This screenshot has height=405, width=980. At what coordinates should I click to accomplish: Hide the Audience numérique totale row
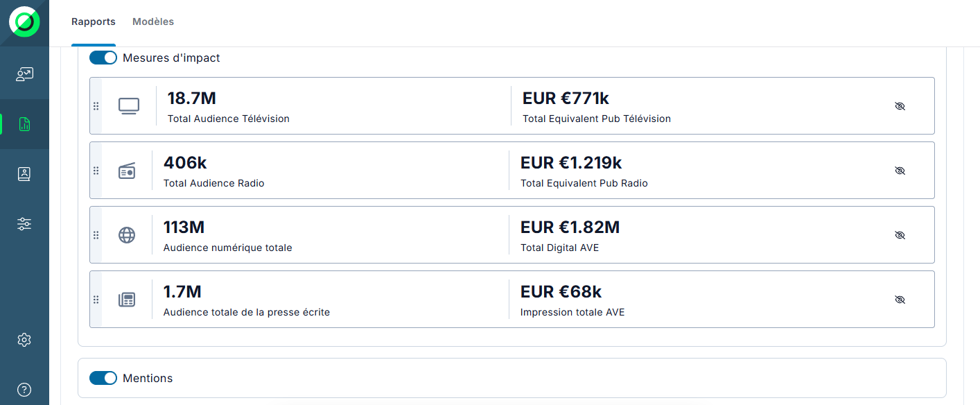[900, 235]
